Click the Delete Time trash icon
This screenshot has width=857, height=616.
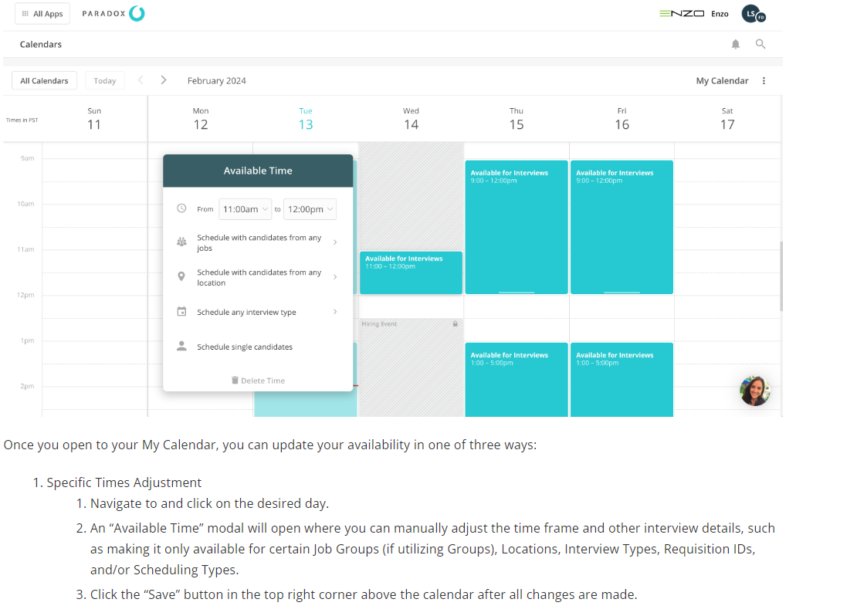click(235, 381)
